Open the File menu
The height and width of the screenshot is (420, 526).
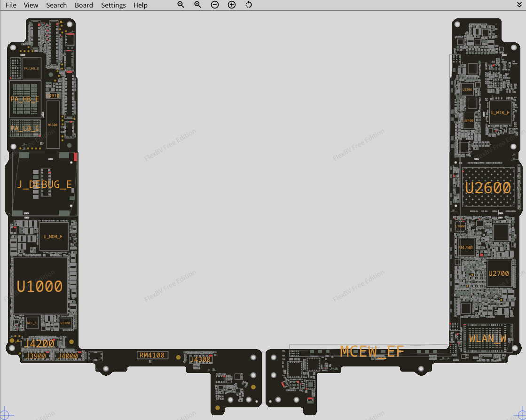point(11,5)
